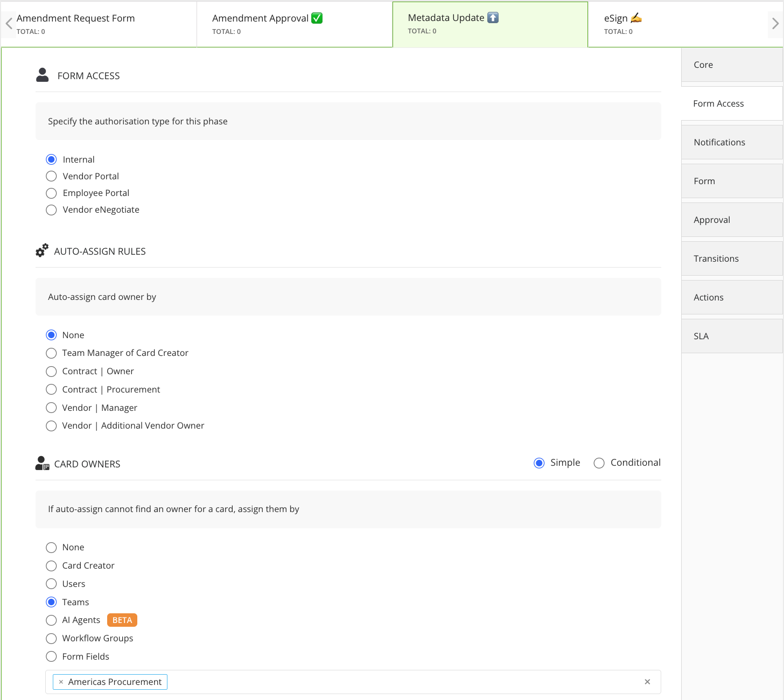
Task: Navigate phases right using the chevron arrow
Action: 775,23
